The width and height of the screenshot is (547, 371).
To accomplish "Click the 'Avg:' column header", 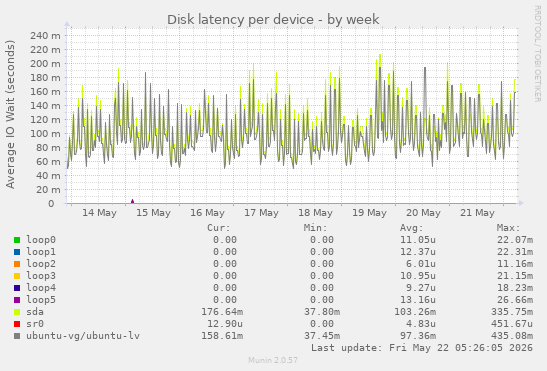I will (412, 228).
